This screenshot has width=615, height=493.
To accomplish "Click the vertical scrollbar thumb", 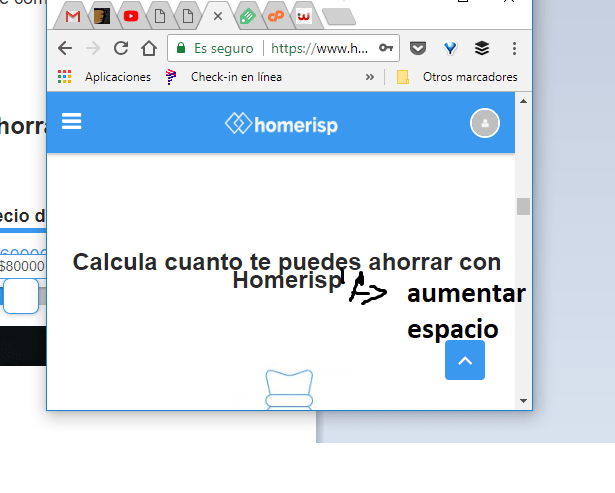I will (523, 206).
